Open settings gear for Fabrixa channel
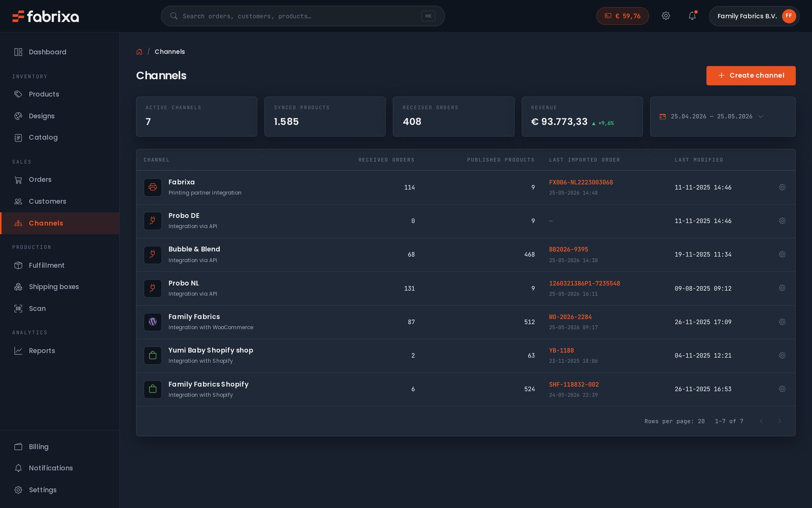The height and width of the screenshot is (508, 812). coord(782,187)
